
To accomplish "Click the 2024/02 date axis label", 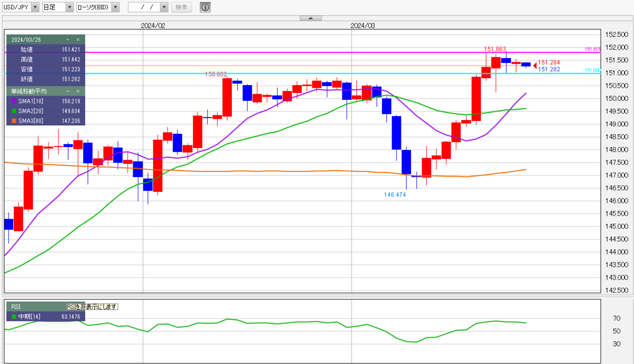I will [x=153, y=25].
